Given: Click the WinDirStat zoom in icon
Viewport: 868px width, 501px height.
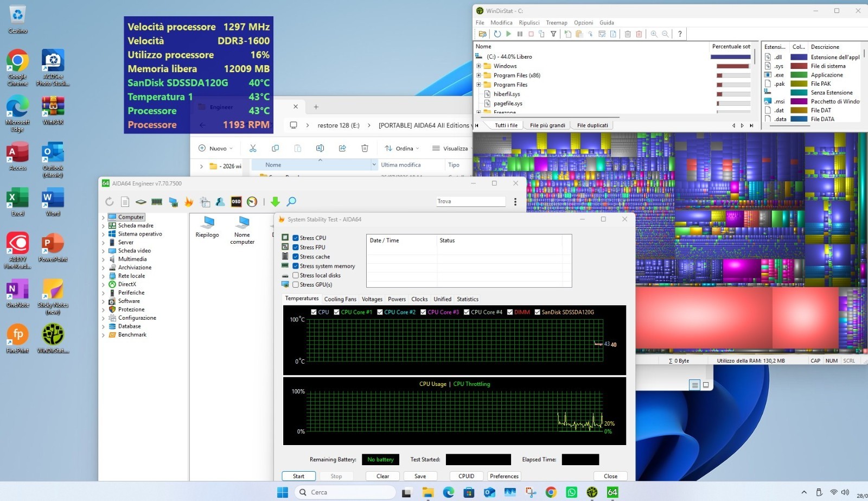Looking at the screenshot, I should (654, 34).
